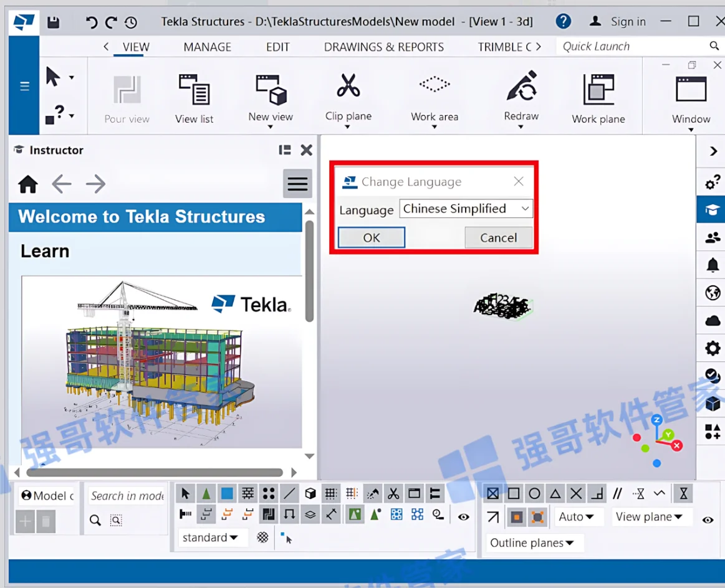Expand the side pane chevron arrow
Image resolution: width=725 pixels, height=588 pixels.
pyautogui.click(x=713, y=151)
